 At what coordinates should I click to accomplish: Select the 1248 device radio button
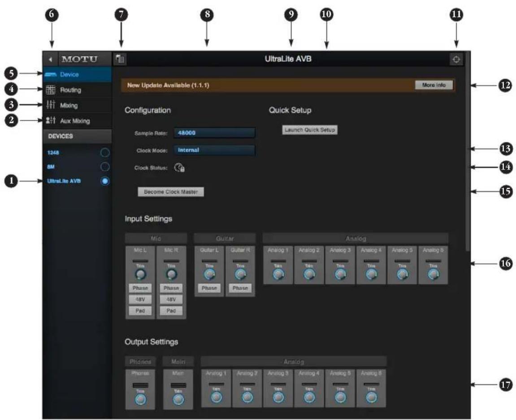point(105,153)
